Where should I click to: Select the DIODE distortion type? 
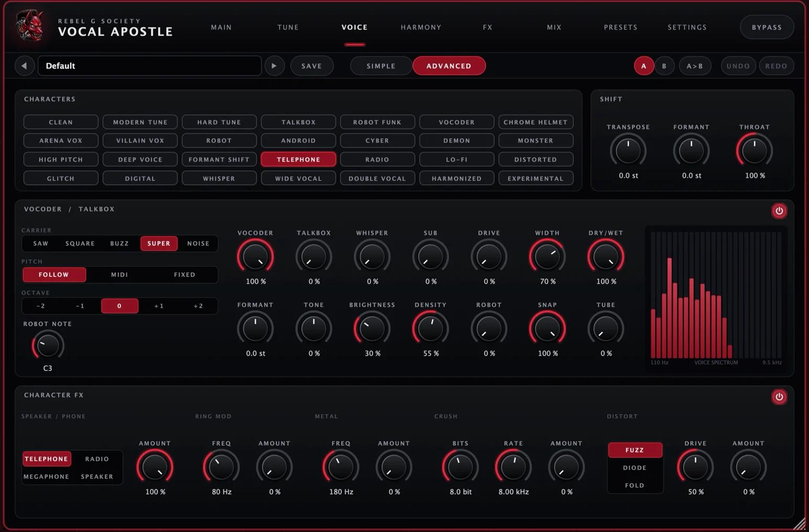point(635,468)
